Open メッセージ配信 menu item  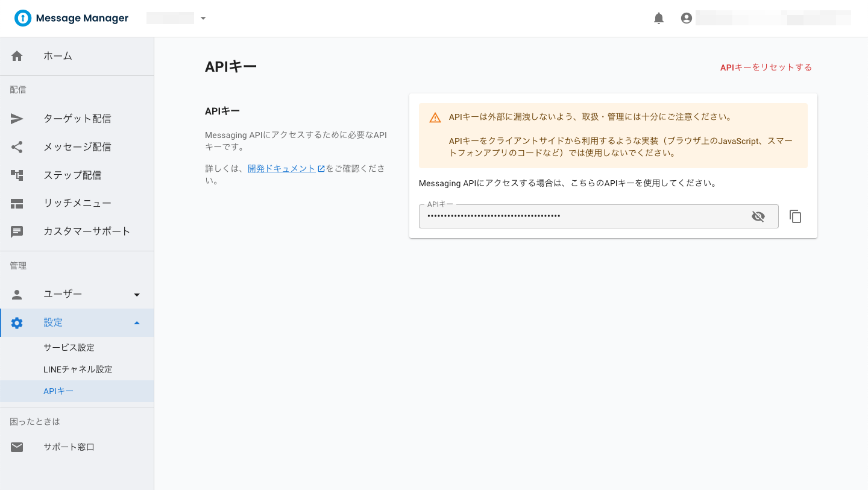coord(77,147)
